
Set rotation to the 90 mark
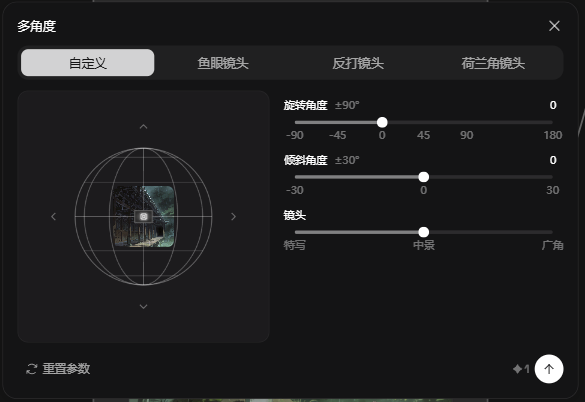coord(466,135)
